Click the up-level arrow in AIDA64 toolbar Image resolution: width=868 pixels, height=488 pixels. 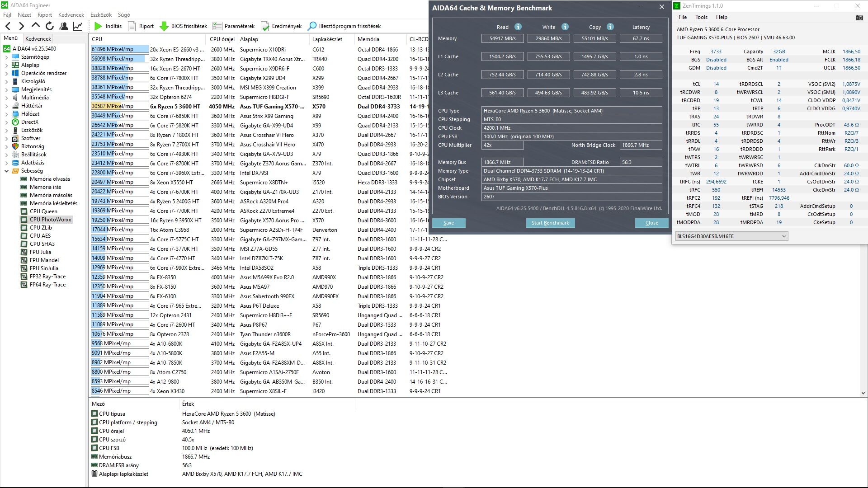pos(36,26)
